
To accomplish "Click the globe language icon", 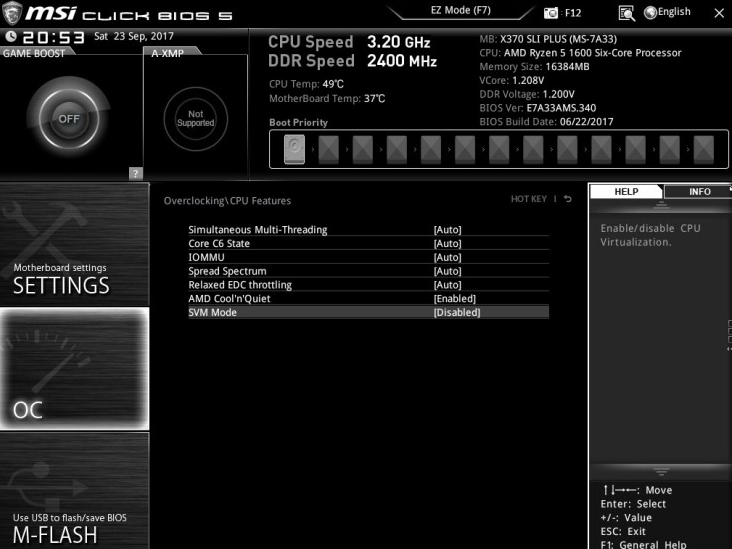I will (x=650, y=13).
